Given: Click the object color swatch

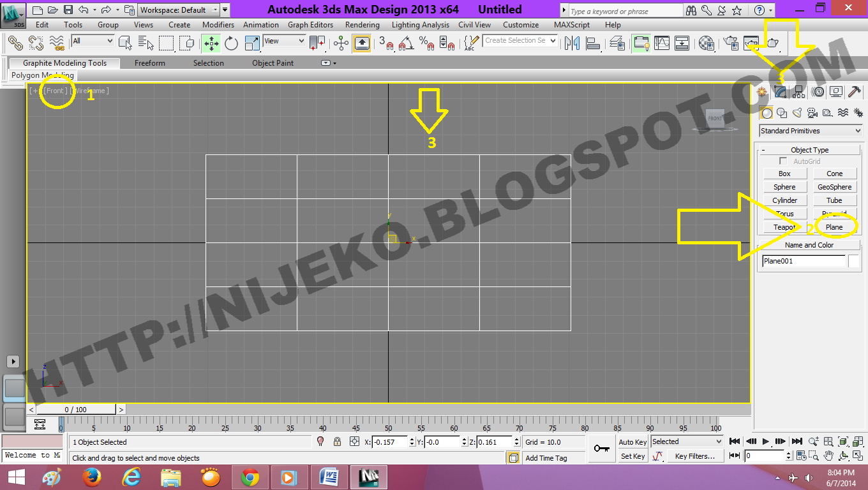Looking at the screenshot, I should (x=853, y=261).
